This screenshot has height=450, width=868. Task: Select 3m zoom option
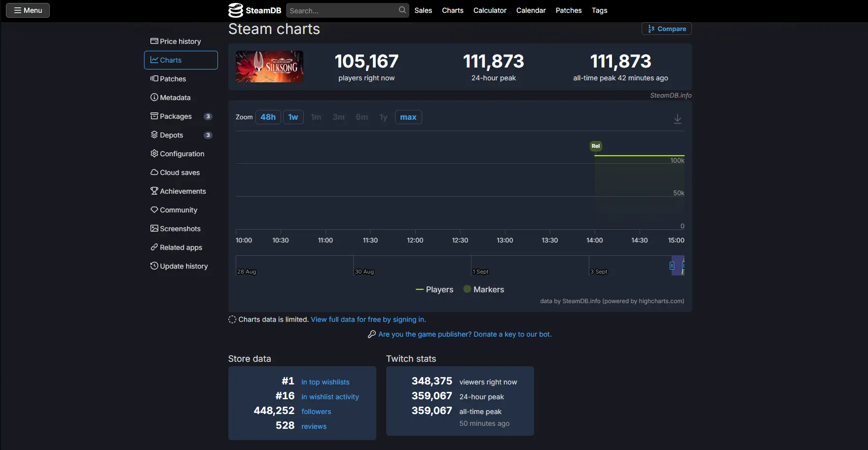[338, 117]
